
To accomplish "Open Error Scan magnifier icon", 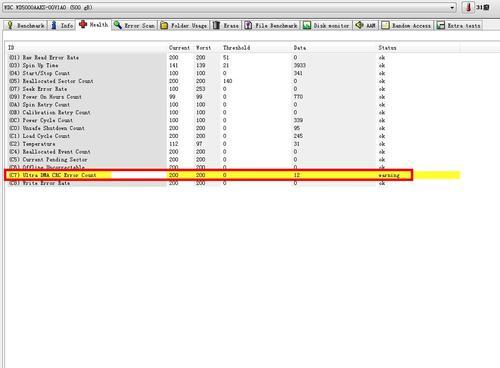I will point(117,25).
